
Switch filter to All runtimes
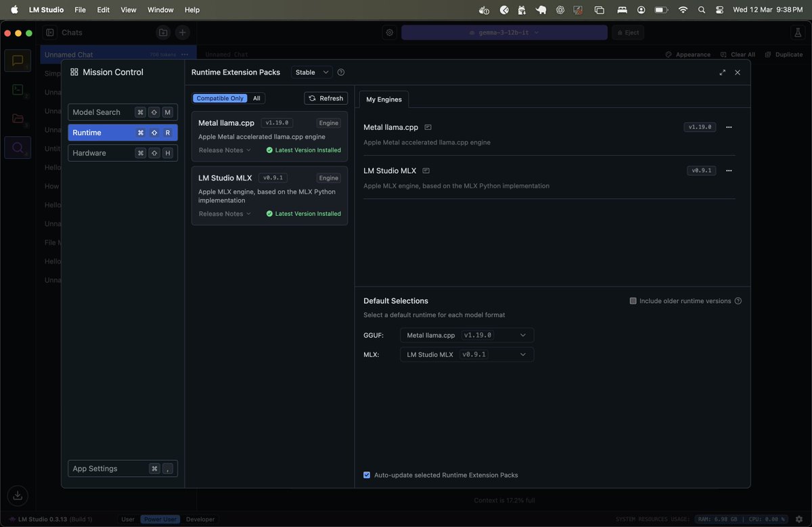coord(256,98)
